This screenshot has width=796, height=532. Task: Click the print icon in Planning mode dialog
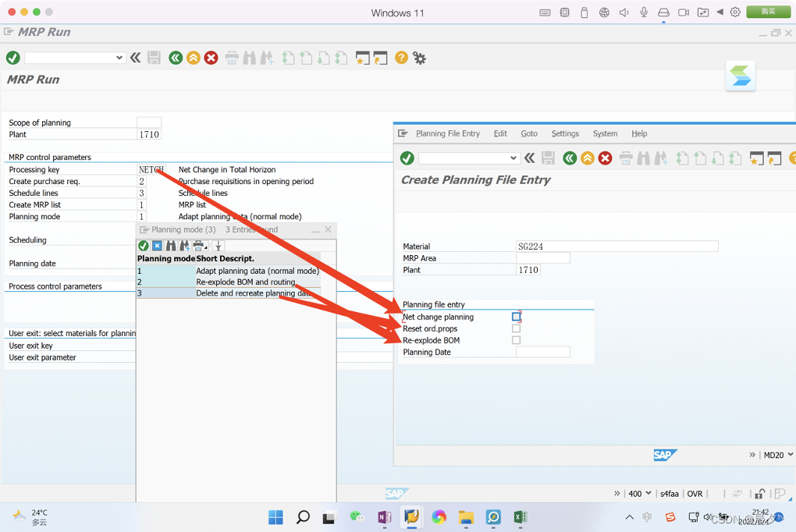tap(198, 246)
